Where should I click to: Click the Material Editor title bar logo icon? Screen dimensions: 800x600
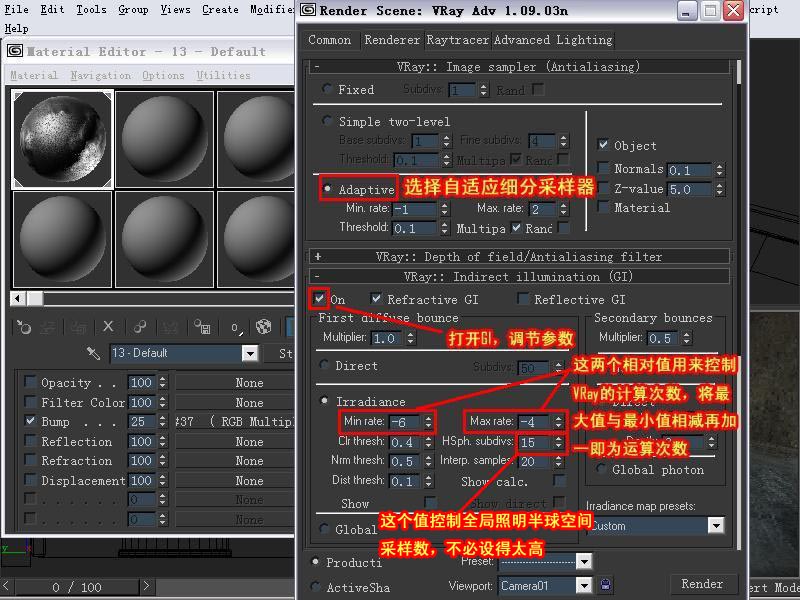15,51
